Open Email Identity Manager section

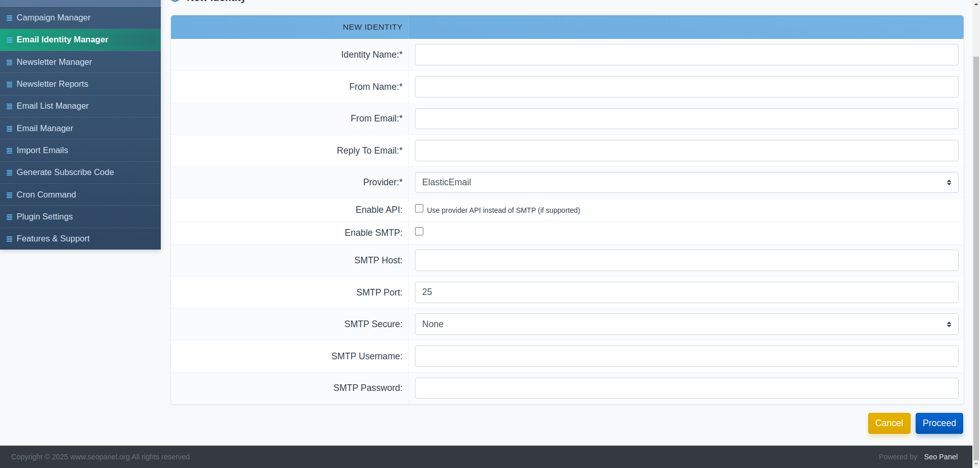click(x=62, y=39)
